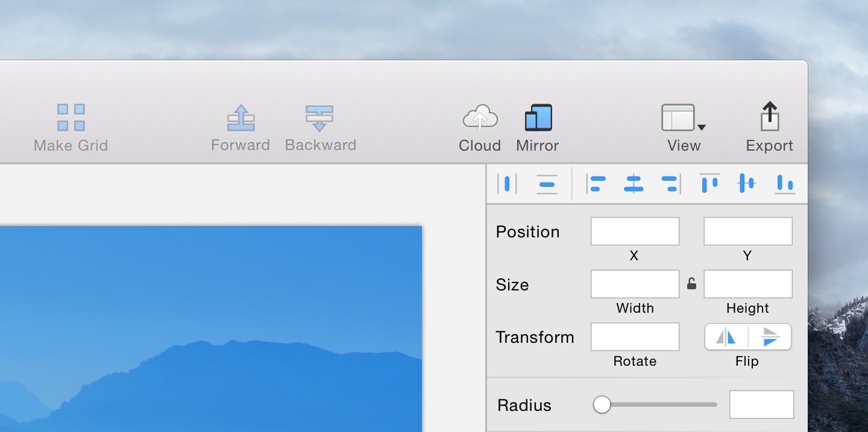The width and height of the screenshot is (868, 432).
Task: Flip the layer vertically
Action: pos(770,337)
